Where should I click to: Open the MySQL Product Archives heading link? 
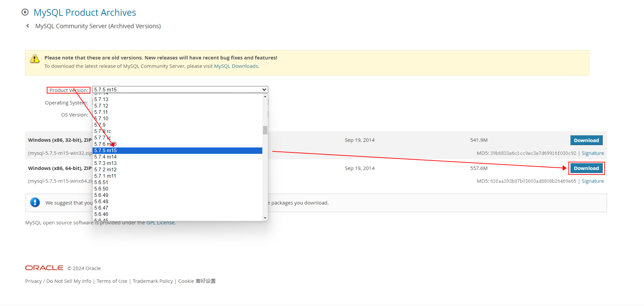[85, 12]
